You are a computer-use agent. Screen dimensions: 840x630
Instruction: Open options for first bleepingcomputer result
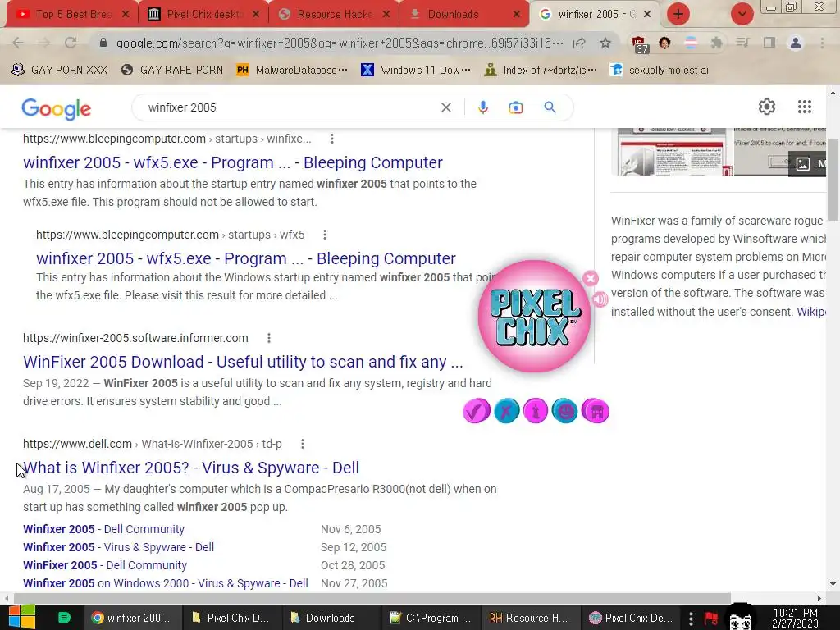[x=332, y=139]
